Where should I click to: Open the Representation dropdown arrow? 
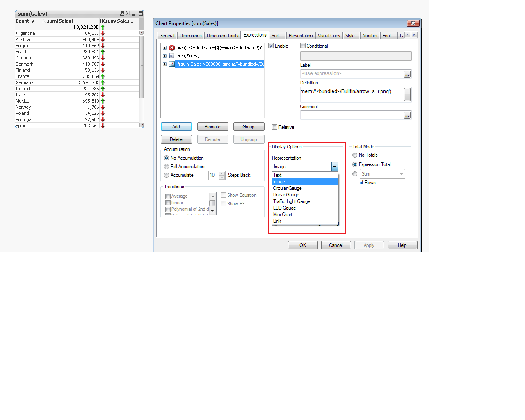(335, 167)
